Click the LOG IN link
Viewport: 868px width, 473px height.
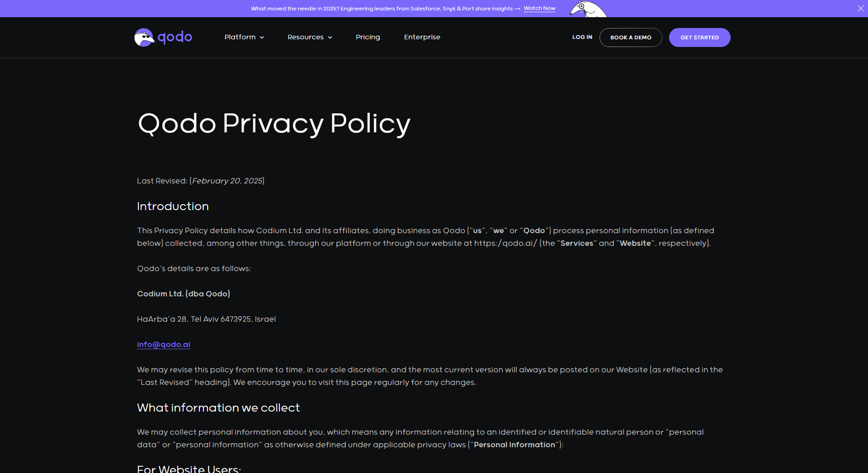pyautogui.click(x=582, y=37)
